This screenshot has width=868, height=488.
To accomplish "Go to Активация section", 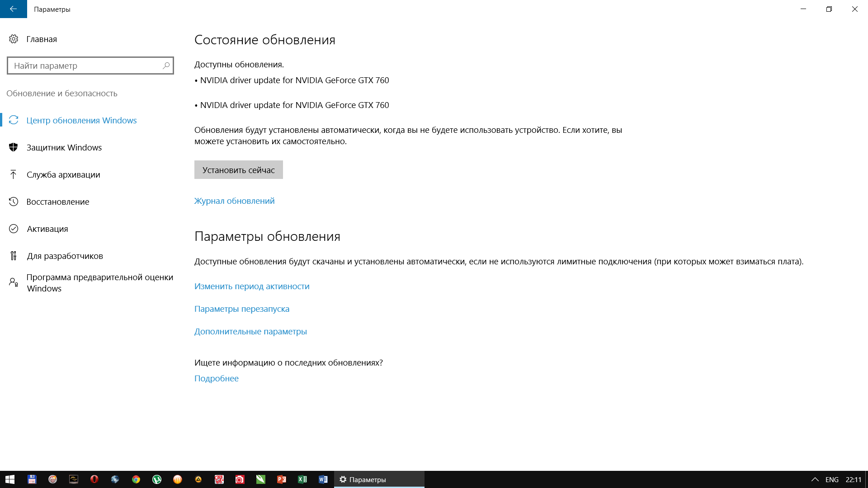I will tap(47, 229).
